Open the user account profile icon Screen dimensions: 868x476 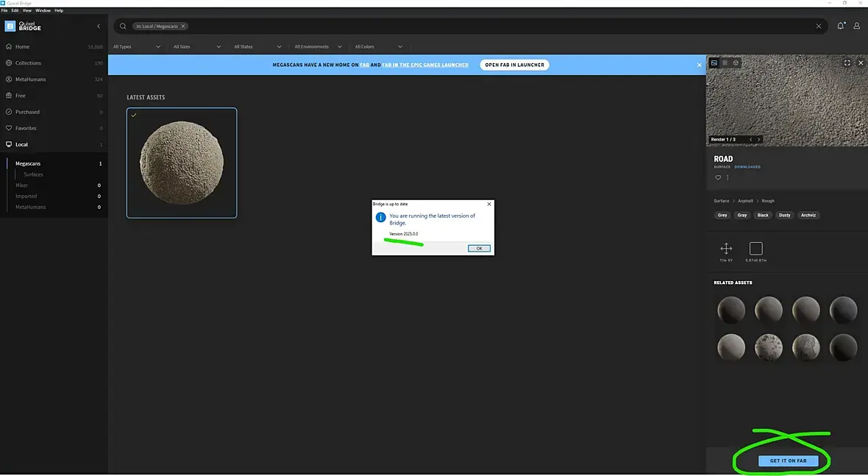pyautogui.click(x=856, y=26)
